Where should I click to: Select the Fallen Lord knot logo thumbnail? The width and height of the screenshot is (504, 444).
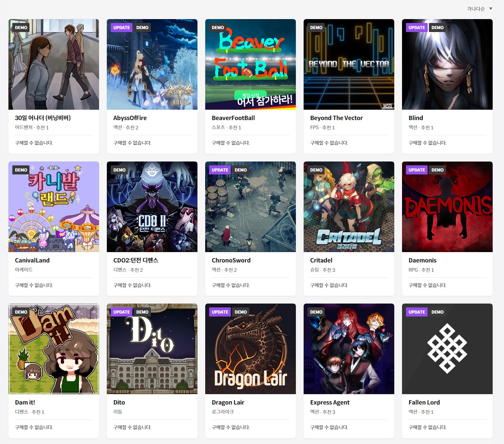point(447,349)
